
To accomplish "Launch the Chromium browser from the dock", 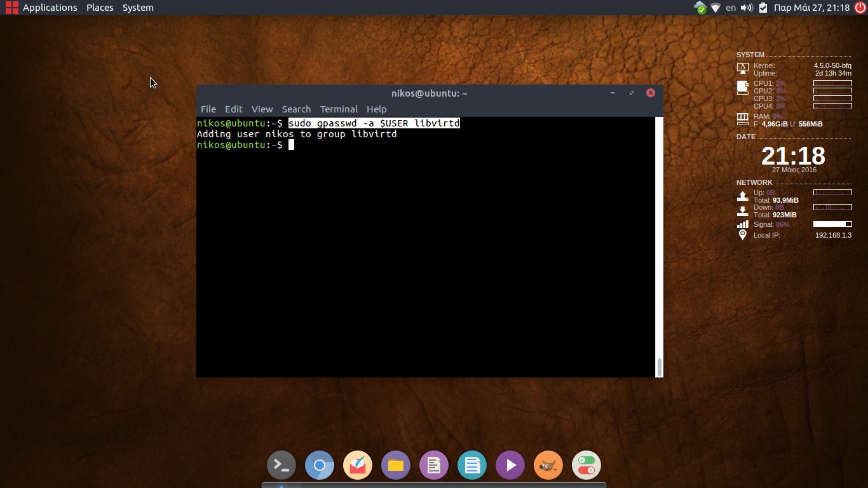I will pyautogui.click(x=320, y=466).
